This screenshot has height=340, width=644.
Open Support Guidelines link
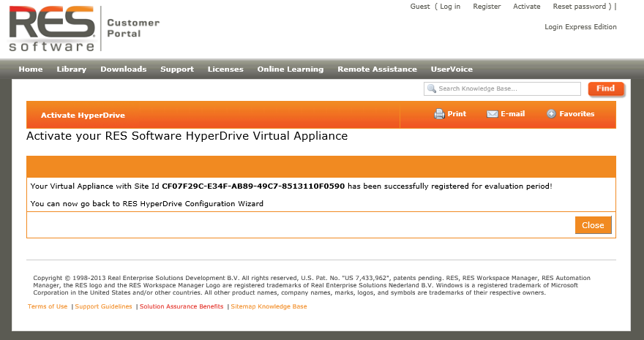[103, 306]
